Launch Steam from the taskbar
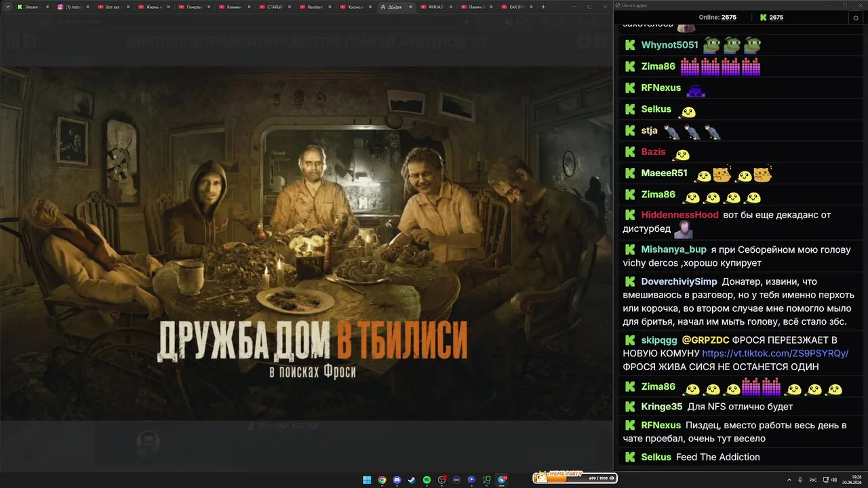 tap(412, 480)
